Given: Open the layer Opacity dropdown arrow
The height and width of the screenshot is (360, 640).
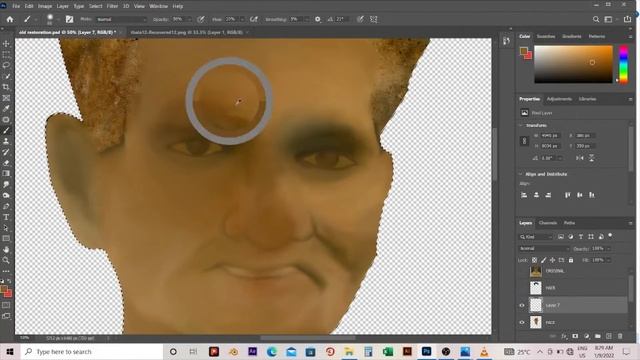Looking at the screenshot, I should tap(609, 249).
